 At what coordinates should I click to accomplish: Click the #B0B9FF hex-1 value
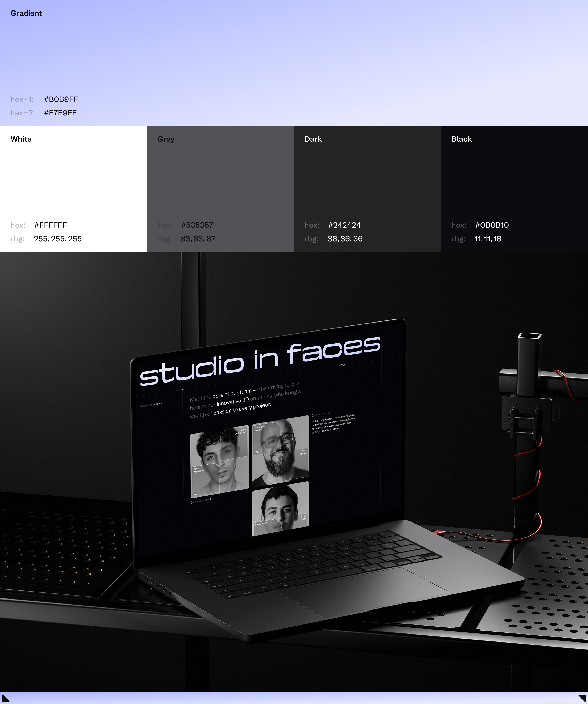[61, 99]
